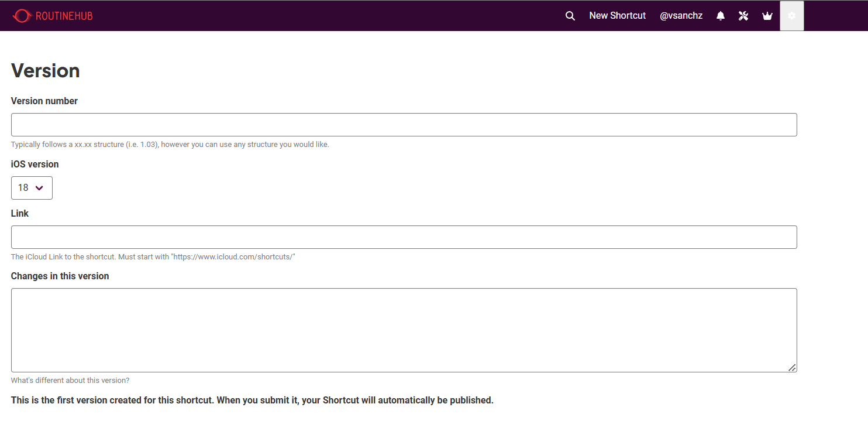Image resolution: width=868 pixels, height=421 pixels.
Task: Click the New Shortcut link
Action: tap(618, 16)
